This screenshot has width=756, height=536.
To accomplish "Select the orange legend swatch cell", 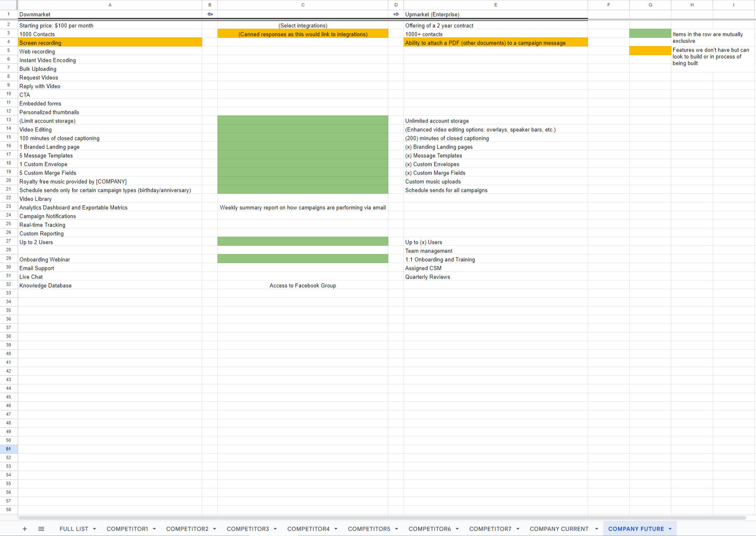I will (x=650, y=51).
